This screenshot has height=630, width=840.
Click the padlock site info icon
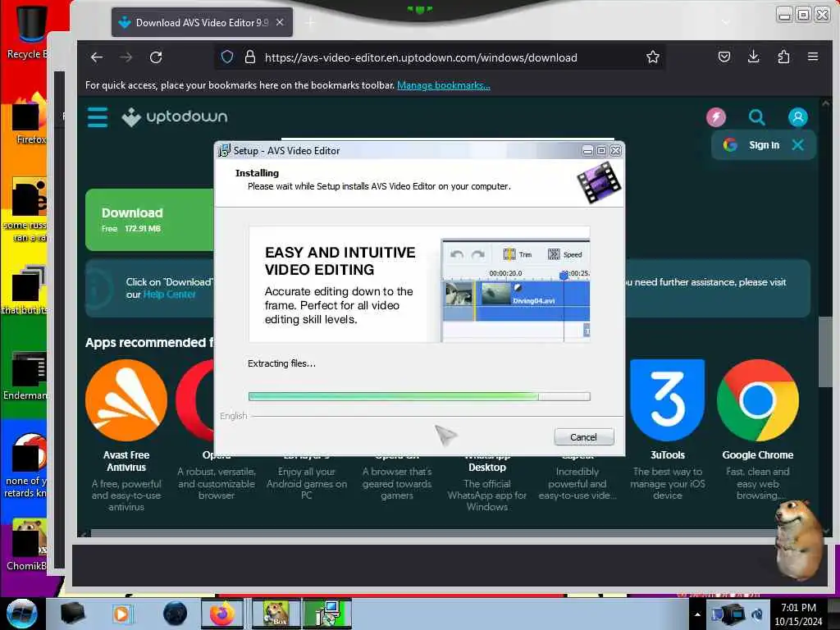[249, 57]
